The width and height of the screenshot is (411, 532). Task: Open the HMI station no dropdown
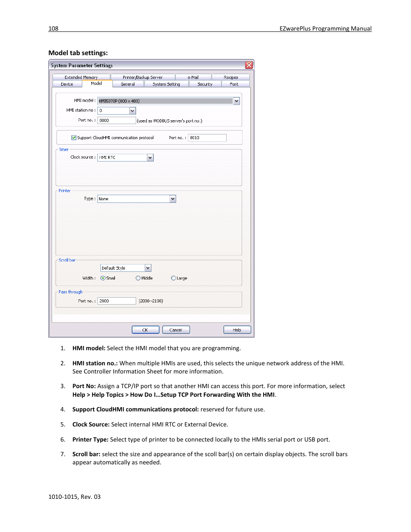point(132,111)
